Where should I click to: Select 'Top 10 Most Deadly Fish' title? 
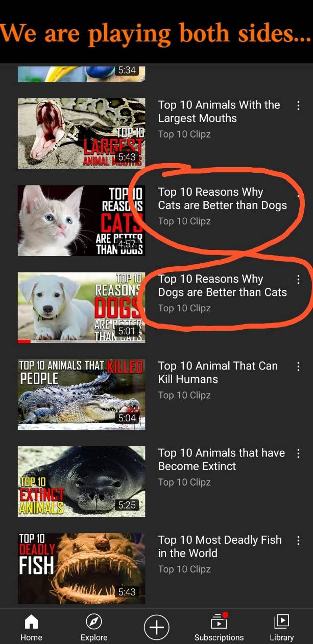(x=220, y=546)
